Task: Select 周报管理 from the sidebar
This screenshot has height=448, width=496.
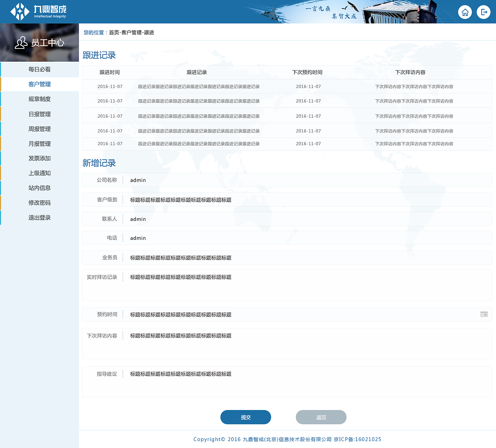Action: point(39,129)
